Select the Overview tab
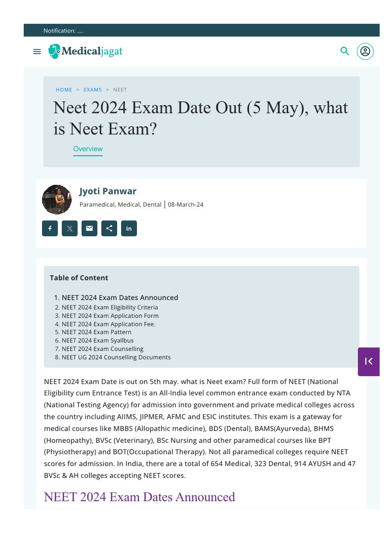The width and height of the screenshot is (392, 555). point(88,149)
